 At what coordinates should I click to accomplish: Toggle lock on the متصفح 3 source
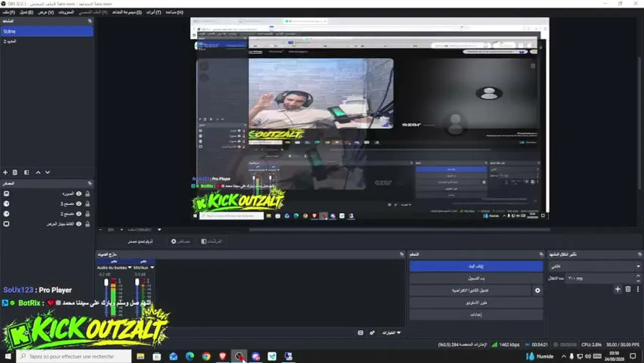[88, 204]
